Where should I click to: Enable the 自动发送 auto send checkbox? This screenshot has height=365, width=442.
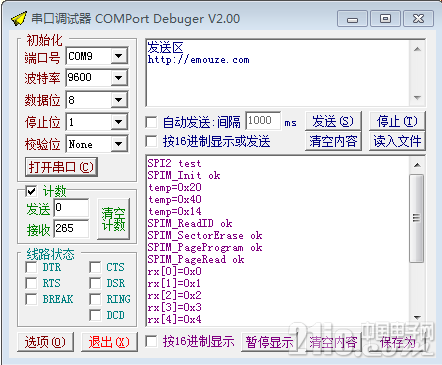pos(151,122)
